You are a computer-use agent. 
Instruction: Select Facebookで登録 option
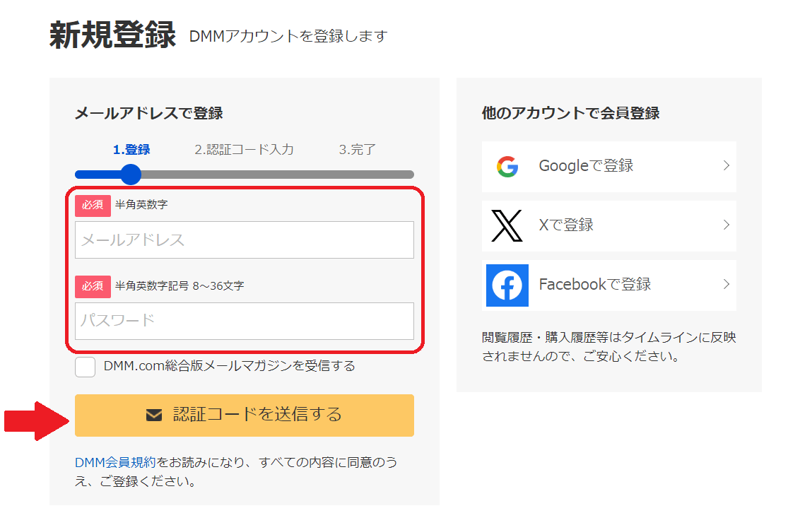[x=608, y=285]
